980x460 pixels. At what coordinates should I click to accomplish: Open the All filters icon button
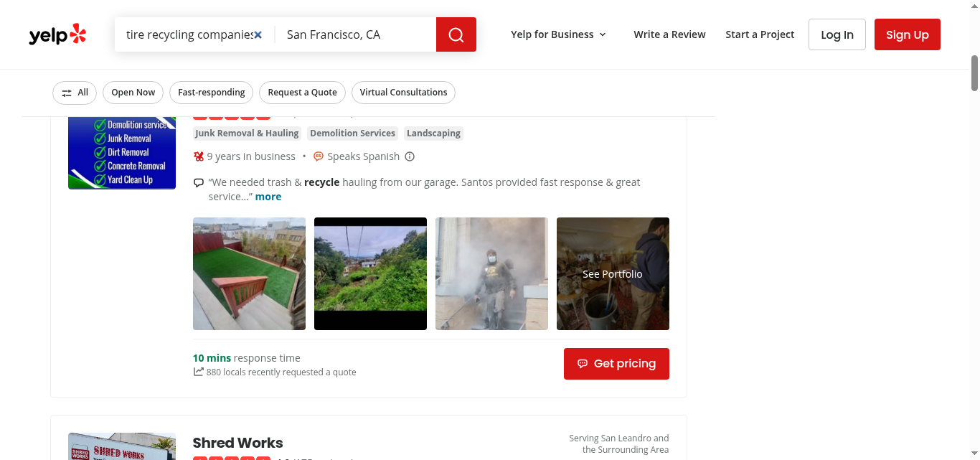(75, 93)
